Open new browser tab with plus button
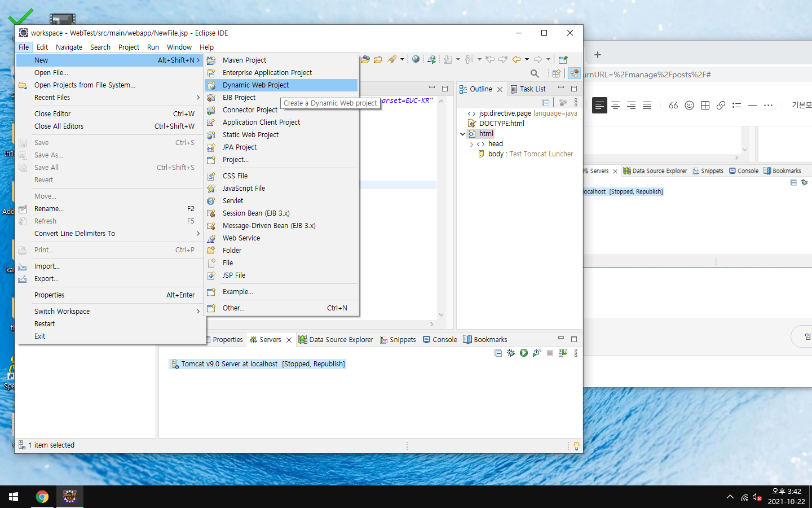This screenshot has width=812, height=508. click(x=598, y=55)
